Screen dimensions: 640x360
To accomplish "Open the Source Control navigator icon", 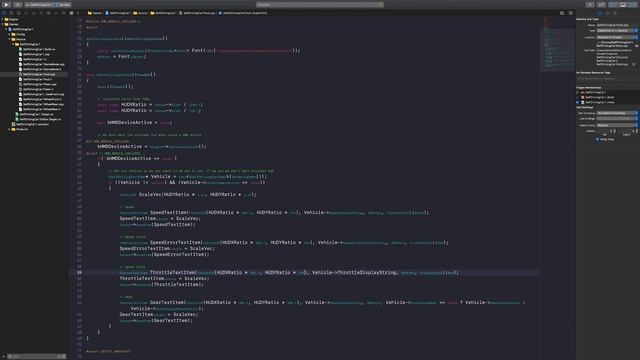I will (11, 13).
